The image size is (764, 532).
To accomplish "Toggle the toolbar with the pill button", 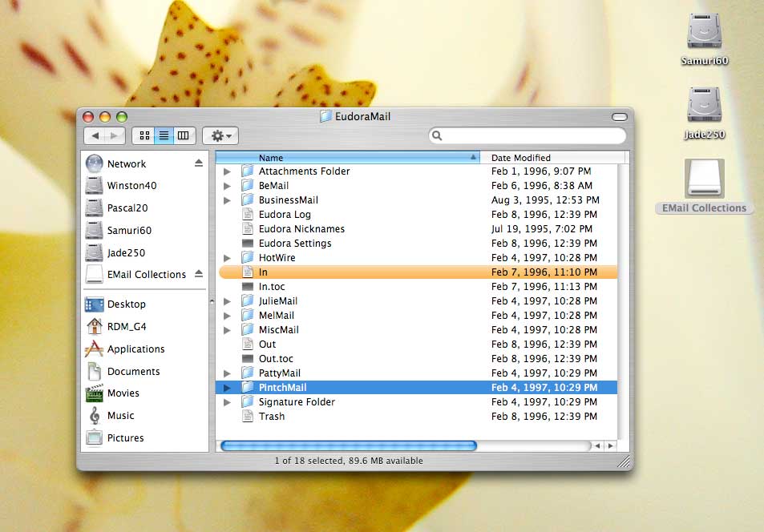I will (619, 117).
